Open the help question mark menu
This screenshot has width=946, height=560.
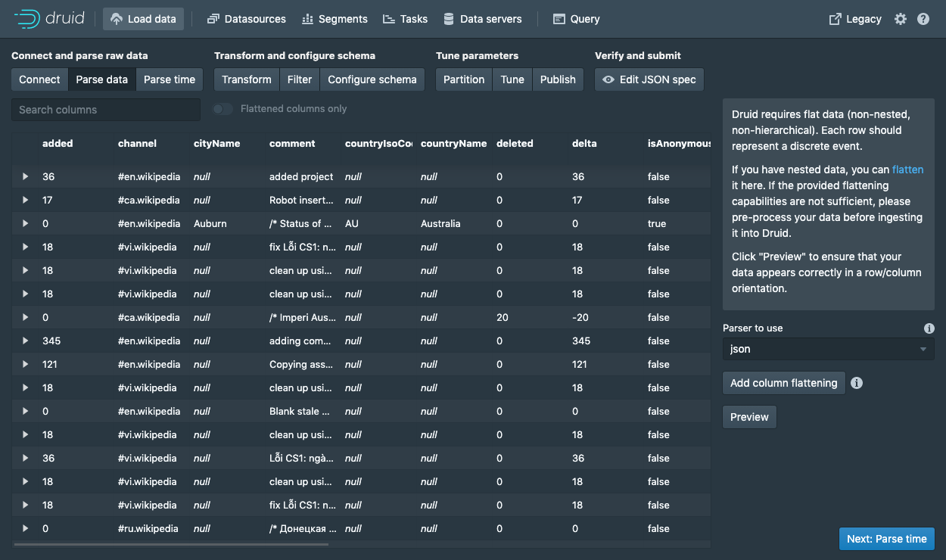[923, 19]
